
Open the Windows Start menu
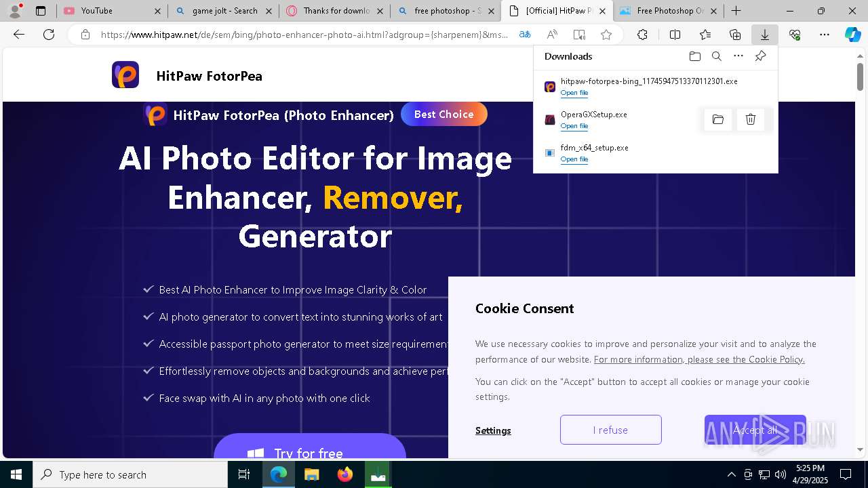pyautogui.click(x=16, y=474)
